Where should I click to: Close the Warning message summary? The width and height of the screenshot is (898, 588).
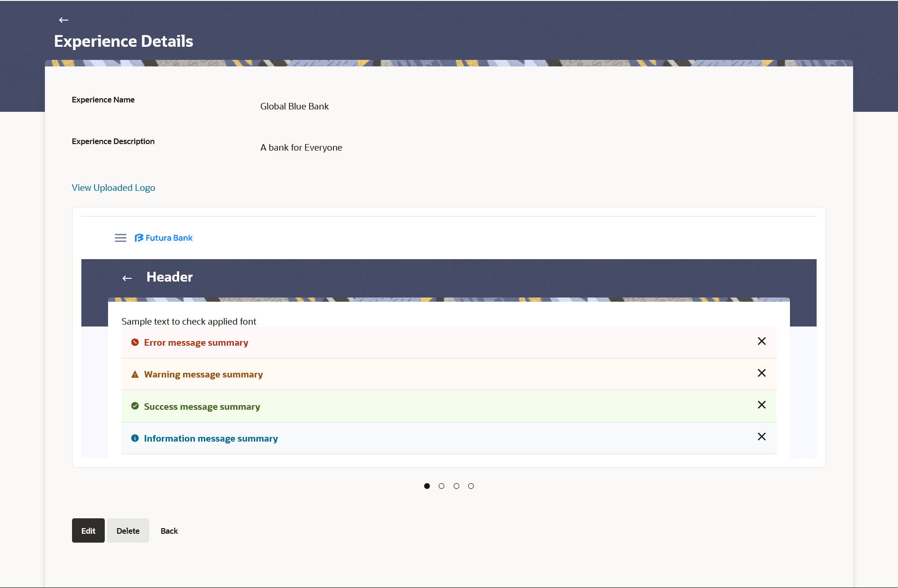pyautogui.click(x=761, y=373)
